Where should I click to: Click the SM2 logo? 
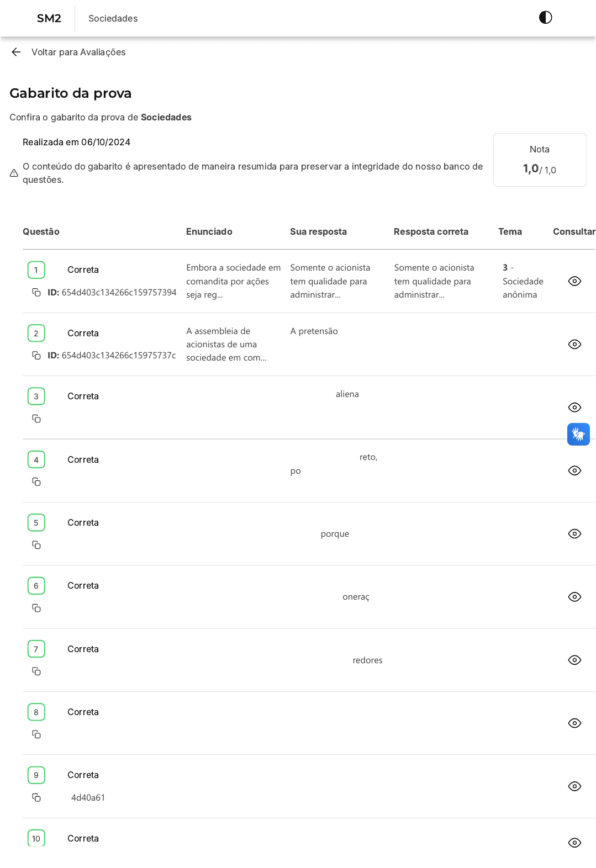click(49, 18)
